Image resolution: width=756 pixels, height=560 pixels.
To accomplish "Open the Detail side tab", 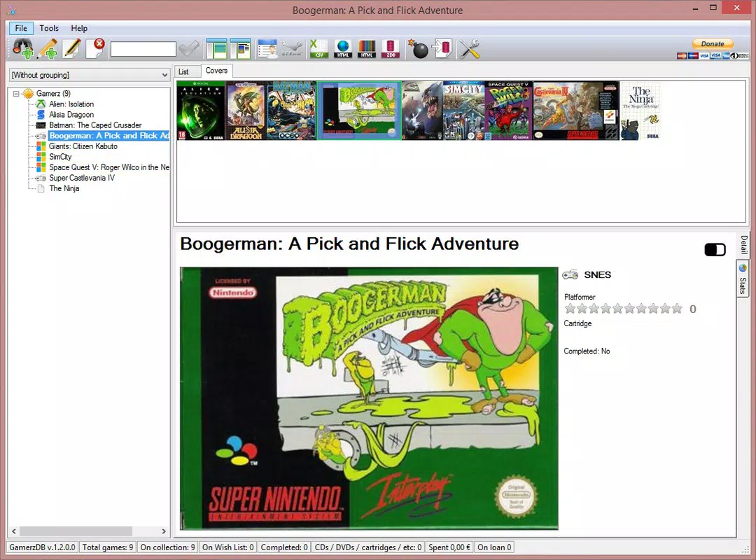I will click(x=743, y=244).
